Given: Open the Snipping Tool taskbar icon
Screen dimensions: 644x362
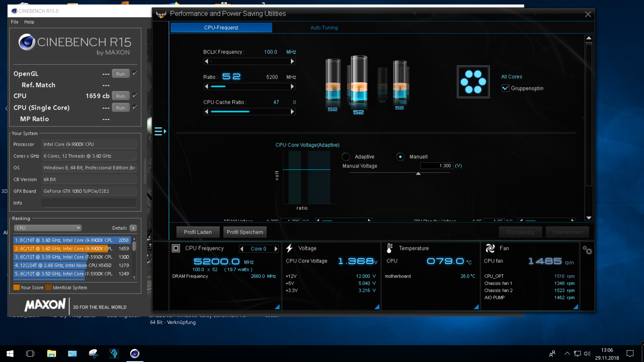Looking at the screenshot, I should click(93, 353).
